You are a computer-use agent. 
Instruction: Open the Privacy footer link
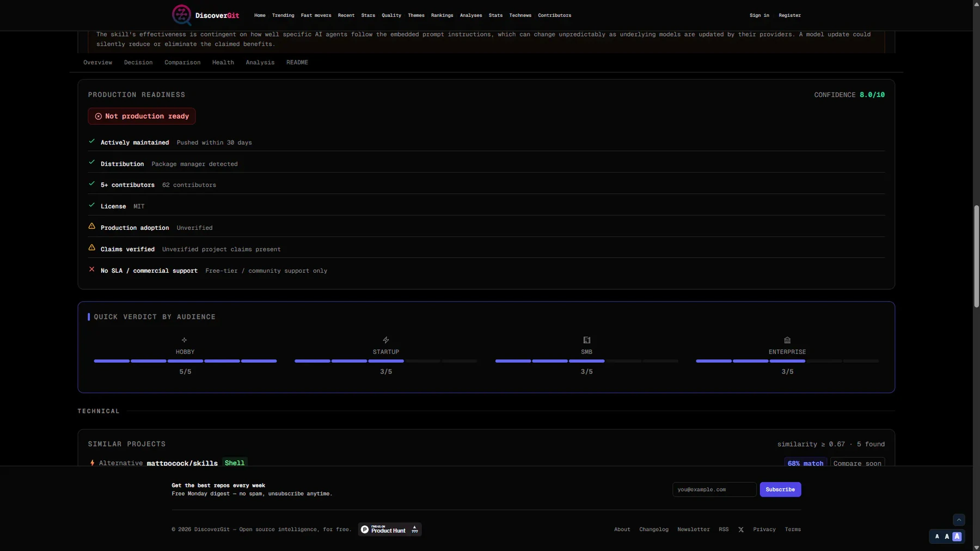(x=764, y=529)
